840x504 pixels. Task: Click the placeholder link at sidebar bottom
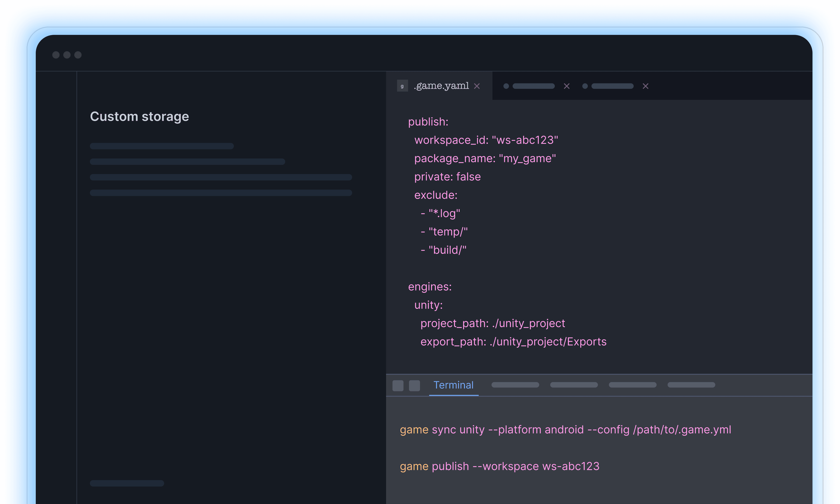(x=127, y=483)
